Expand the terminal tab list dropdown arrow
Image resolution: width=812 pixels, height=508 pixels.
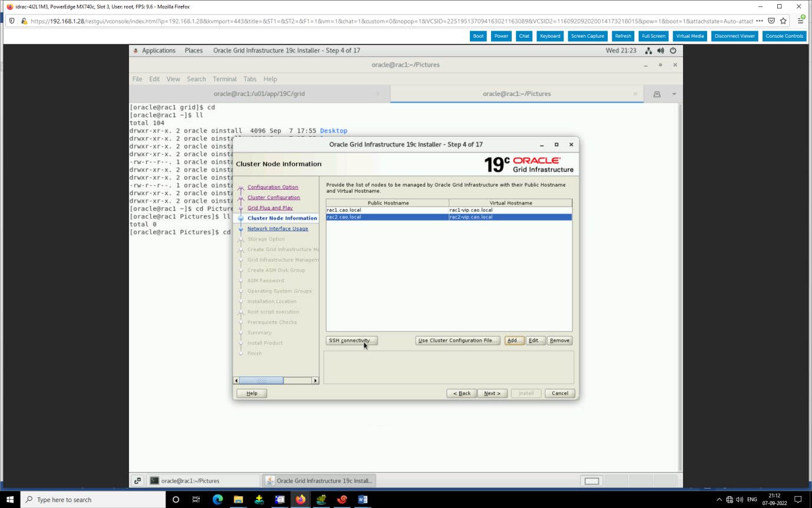pos(674,94)
